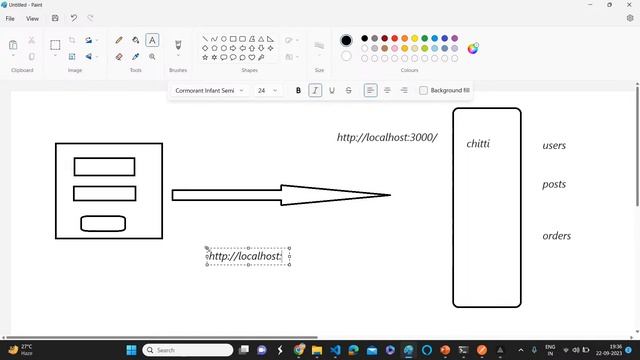Select Colour 2 white swatch
The height and width of the screenshot is (360, 640).
click(346, 56)
